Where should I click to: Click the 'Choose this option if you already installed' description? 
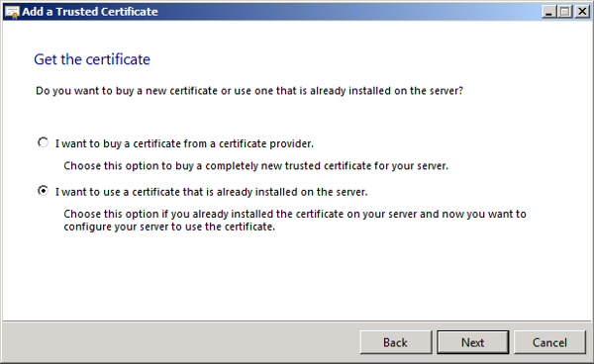(x=295, y=221)
